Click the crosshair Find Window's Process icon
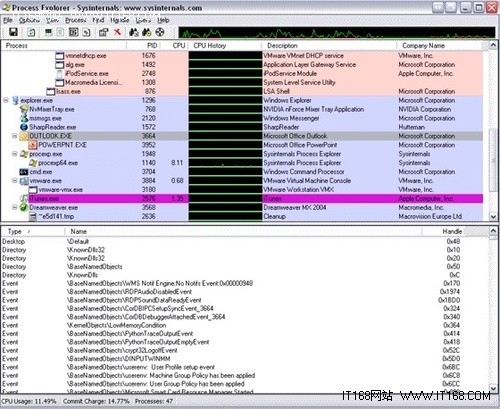This screenshot has height=409, width=500. 160,32
